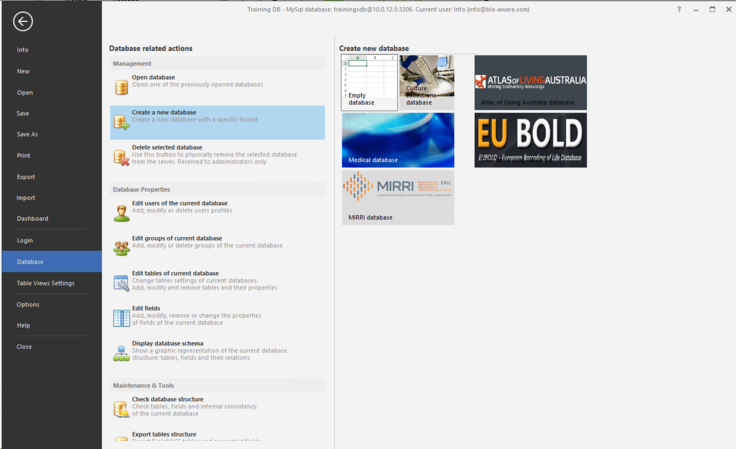The width and height of the screenshot is (736, 449).
Task: Select Export in the sidebar
Action: [x=26, y=177]
